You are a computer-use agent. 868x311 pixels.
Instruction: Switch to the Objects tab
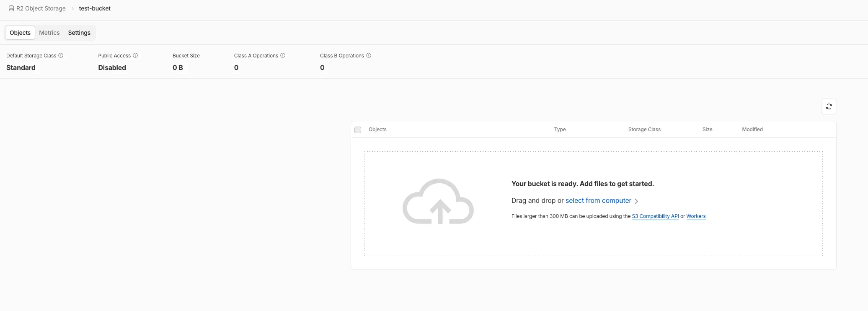point(20,33)
